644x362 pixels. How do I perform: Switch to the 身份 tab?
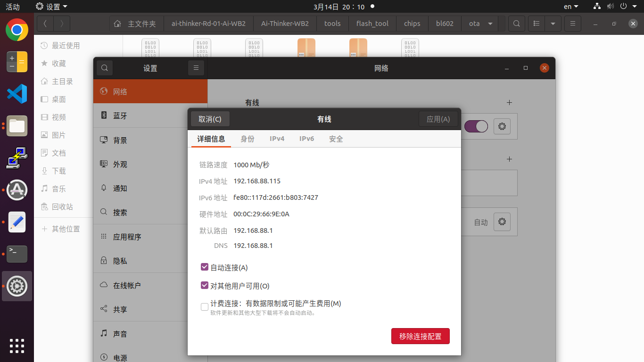click(248, 139)
